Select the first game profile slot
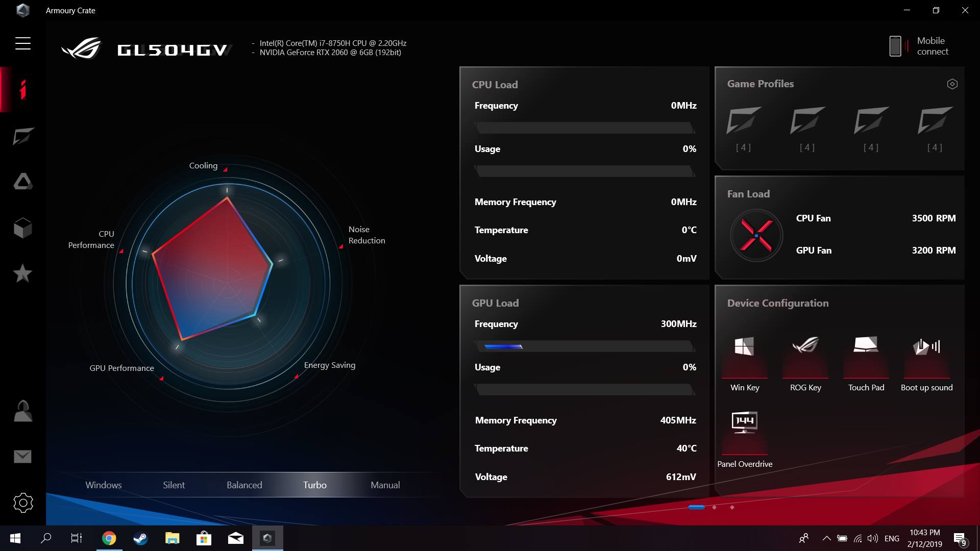The height and width of the screenshot is (551, 980). pyautogui.click(x=744, y=129)
